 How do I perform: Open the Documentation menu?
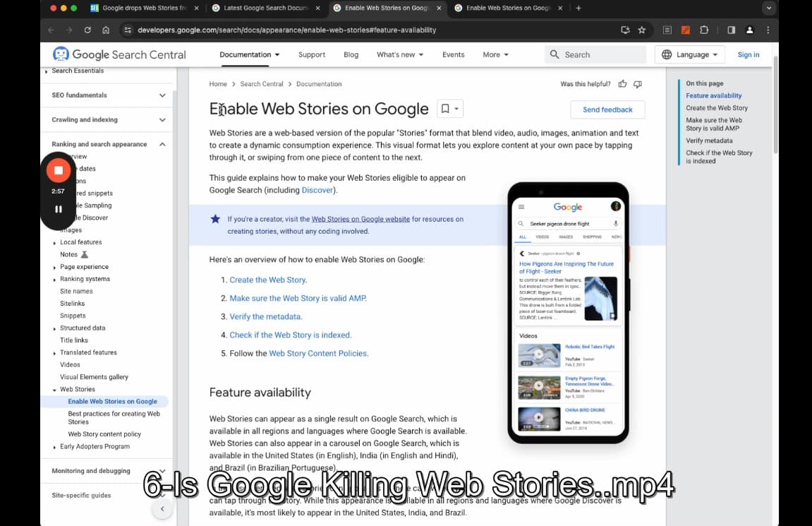pos(249,54)
